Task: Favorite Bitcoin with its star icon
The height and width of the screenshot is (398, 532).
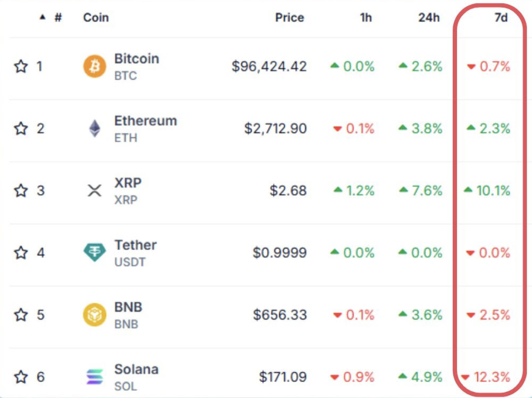Action: 21,66
